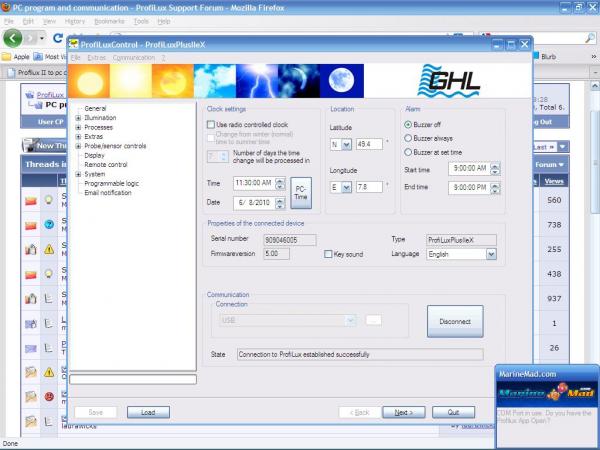Click the thread icon in row with 560 views
This screenshot has height=450, width=600.
click(49, 199)
